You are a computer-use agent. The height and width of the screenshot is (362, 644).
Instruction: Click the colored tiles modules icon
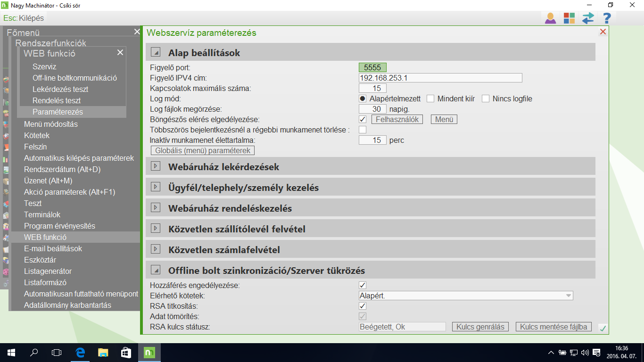(569, 18)
